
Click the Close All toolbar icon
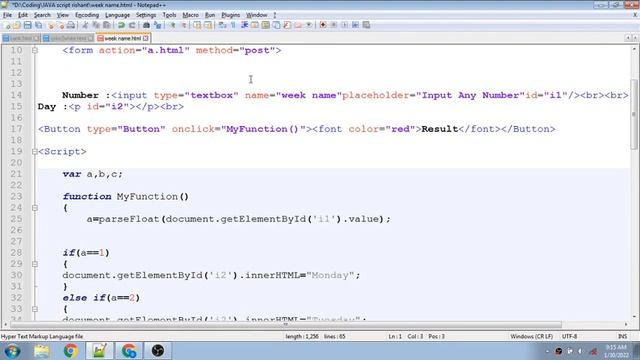tap(60, 25)
